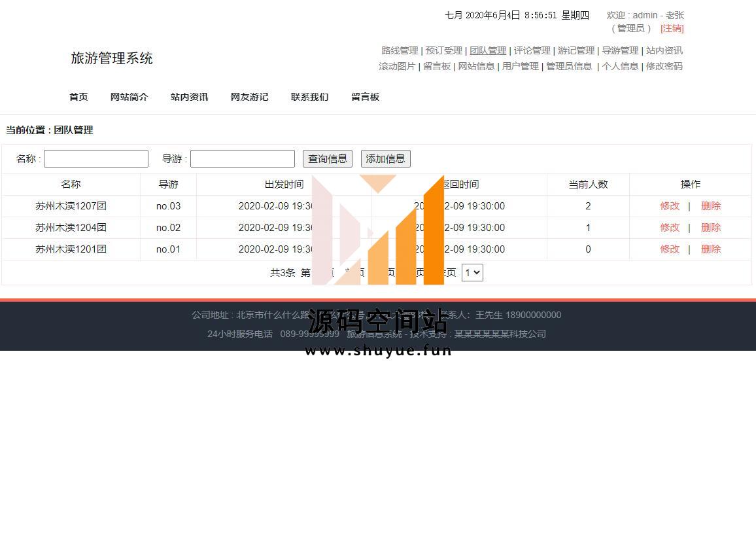Go to 用户管理 page
756x534 pixels.
(520, 66)
